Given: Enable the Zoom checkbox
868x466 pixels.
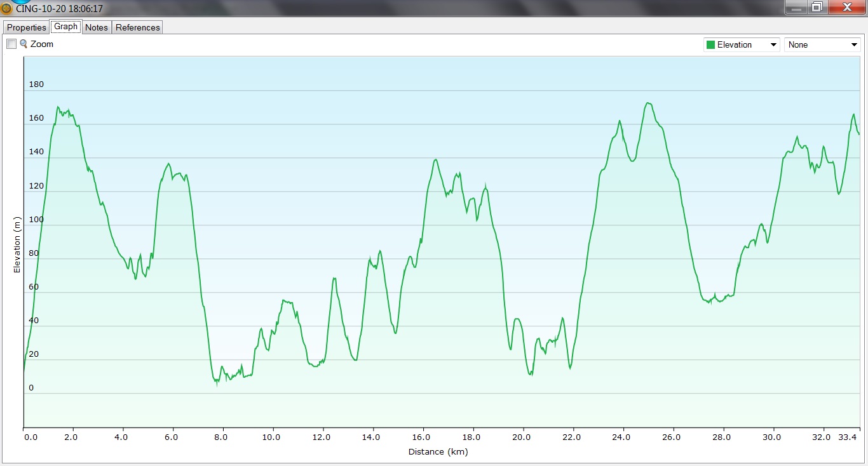Looking at the screenshot, I should [x=11, y=44].
